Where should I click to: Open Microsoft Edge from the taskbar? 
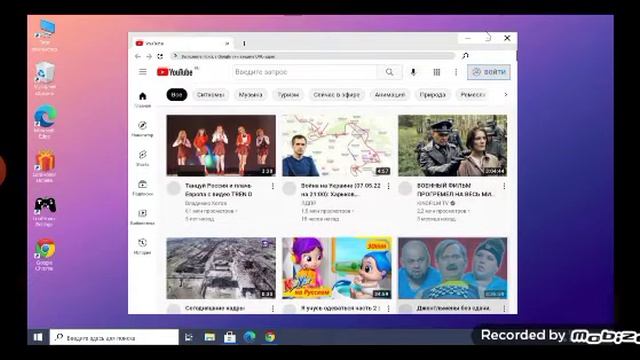click(x=250, y=337)
